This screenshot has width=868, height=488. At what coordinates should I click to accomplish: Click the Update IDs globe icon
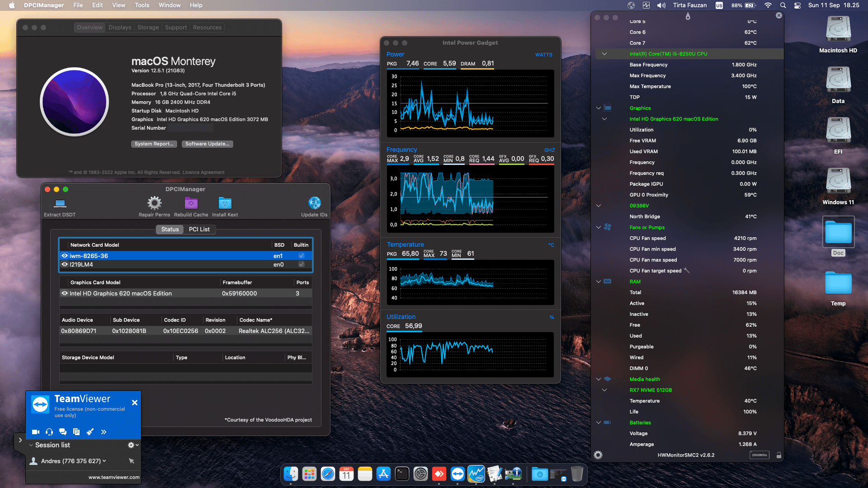coord(314,203)
